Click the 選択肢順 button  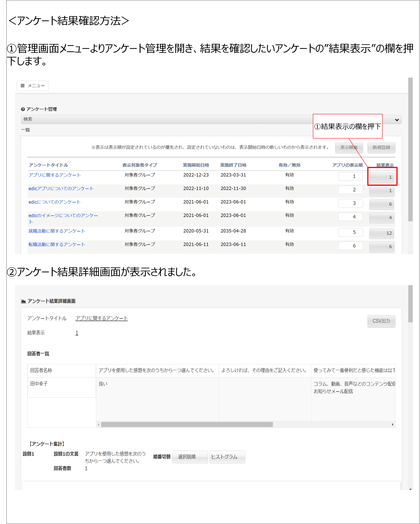point(190,457)
